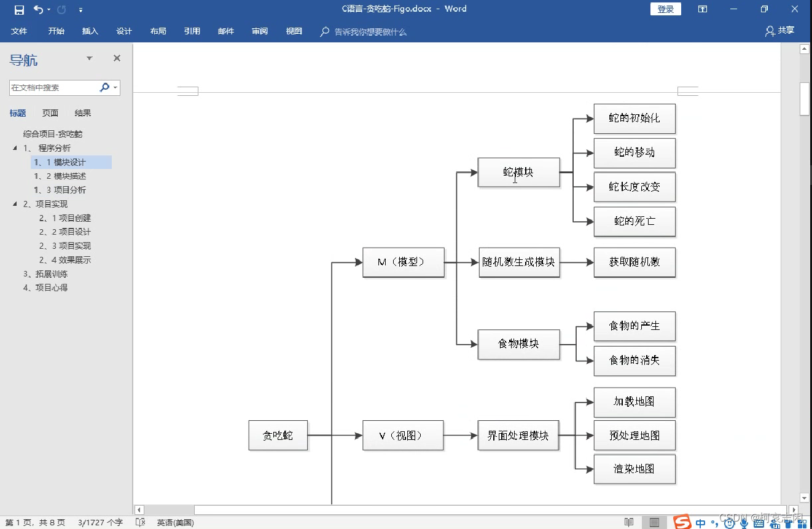The width and height of the screenshot is (812, 529).
Task: Click the 英语(美国) language indicator
Action: [175, 523]
